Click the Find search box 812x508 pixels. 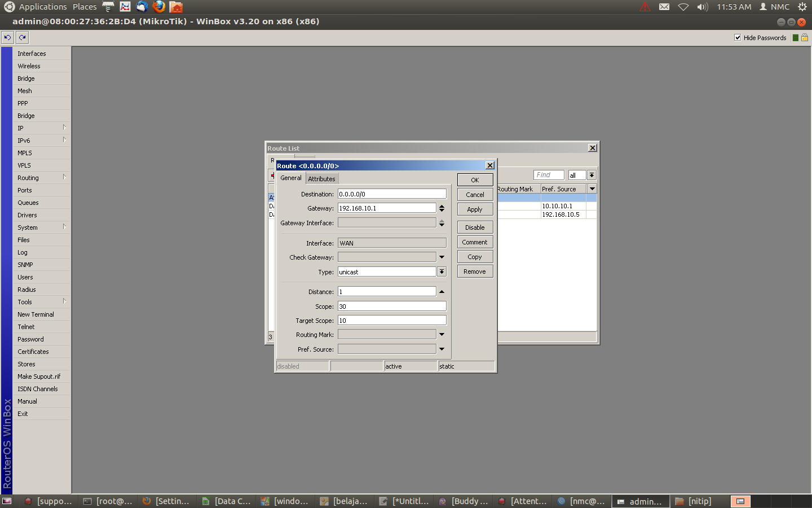pos(549,176)
